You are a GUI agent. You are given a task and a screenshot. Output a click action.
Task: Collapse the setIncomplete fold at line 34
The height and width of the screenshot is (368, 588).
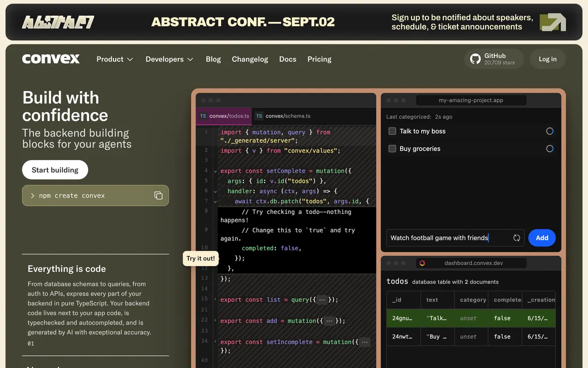pyautogui.click(x=215, y=342)
